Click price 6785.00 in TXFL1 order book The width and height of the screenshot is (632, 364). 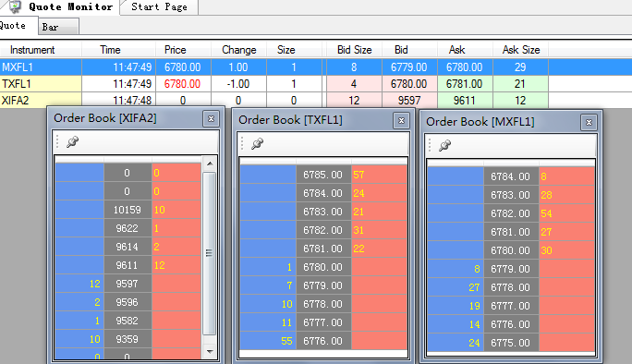[322, 175]
